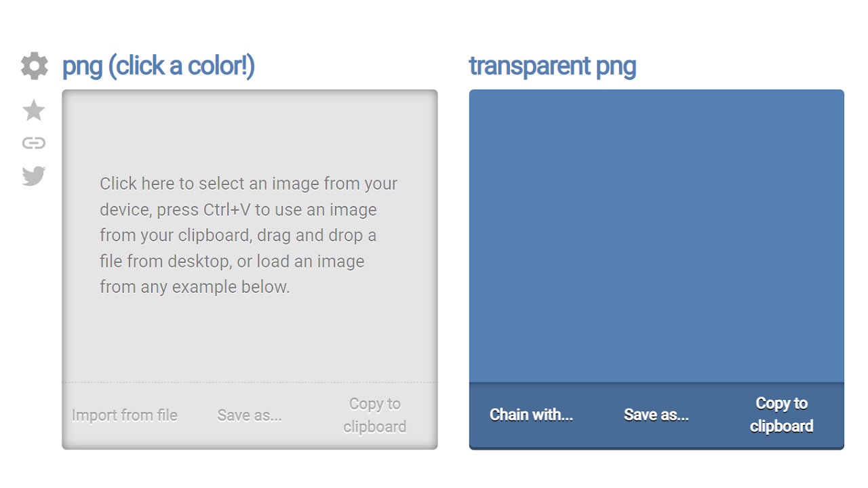Click the "transparent png" heading
The image size is (868, 488).
pos(552,65)
